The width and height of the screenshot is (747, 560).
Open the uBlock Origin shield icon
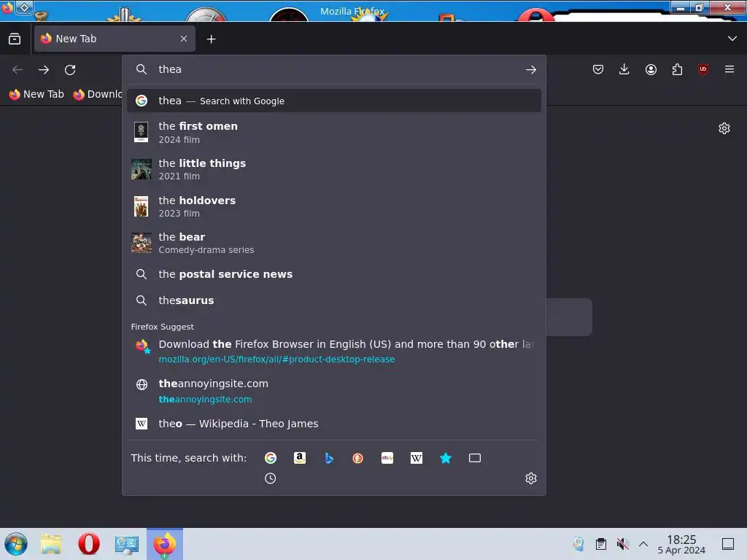[x=703, y=69]
